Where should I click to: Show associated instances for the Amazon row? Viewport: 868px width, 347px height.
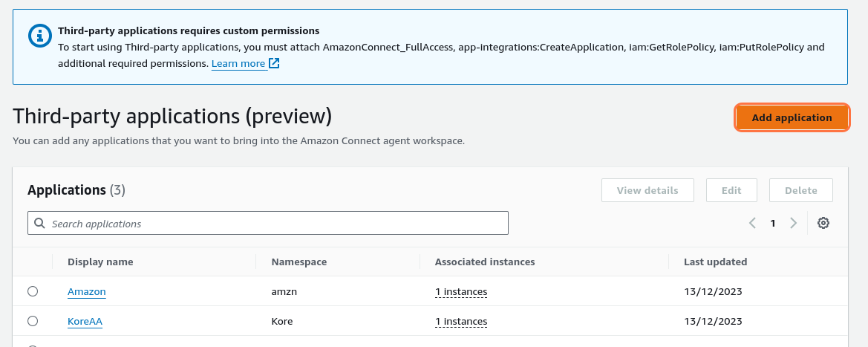tap(460, 292)
